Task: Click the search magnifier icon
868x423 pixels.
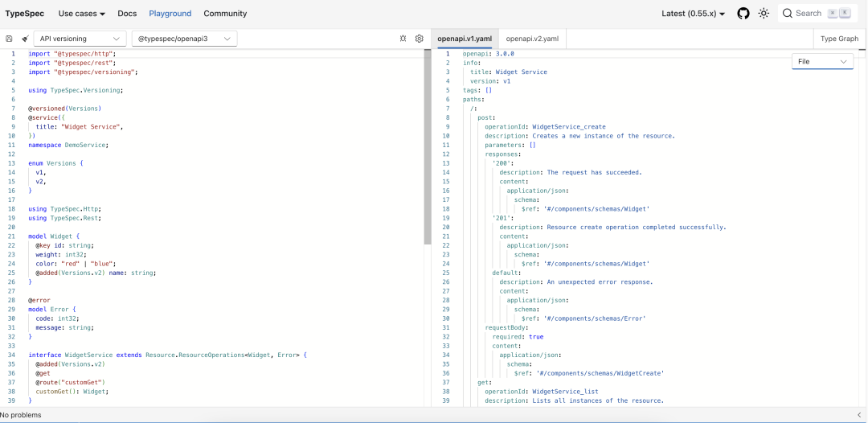Action: [x=788, y=14]
